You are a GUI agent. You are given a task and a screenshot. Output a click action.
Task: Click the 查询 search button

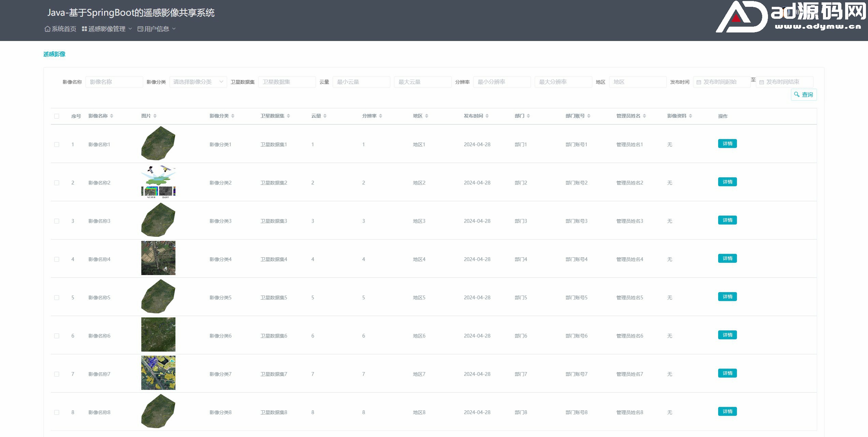pyautogui.click(x=803, y=95)
